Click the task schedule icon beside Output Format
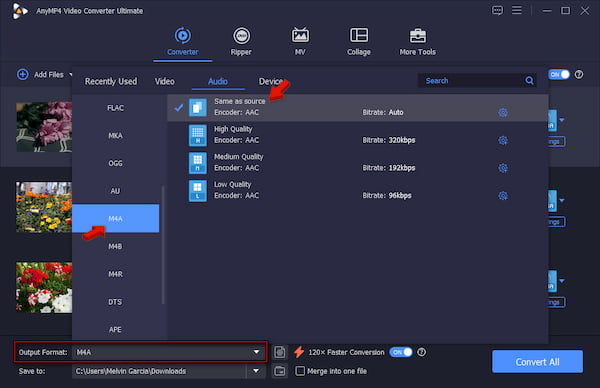This screenshot has width=600, height=388. tap(279, 352)
